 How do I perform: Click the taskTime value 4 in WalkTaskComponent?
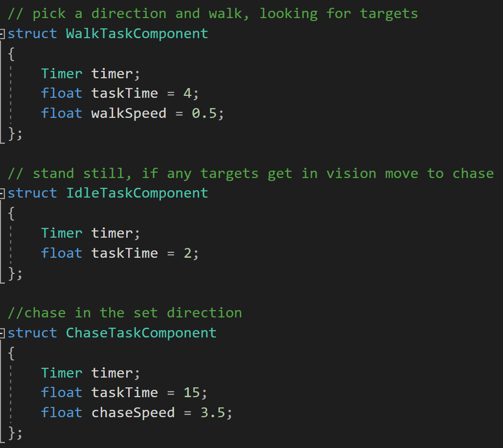click(187, 93)
